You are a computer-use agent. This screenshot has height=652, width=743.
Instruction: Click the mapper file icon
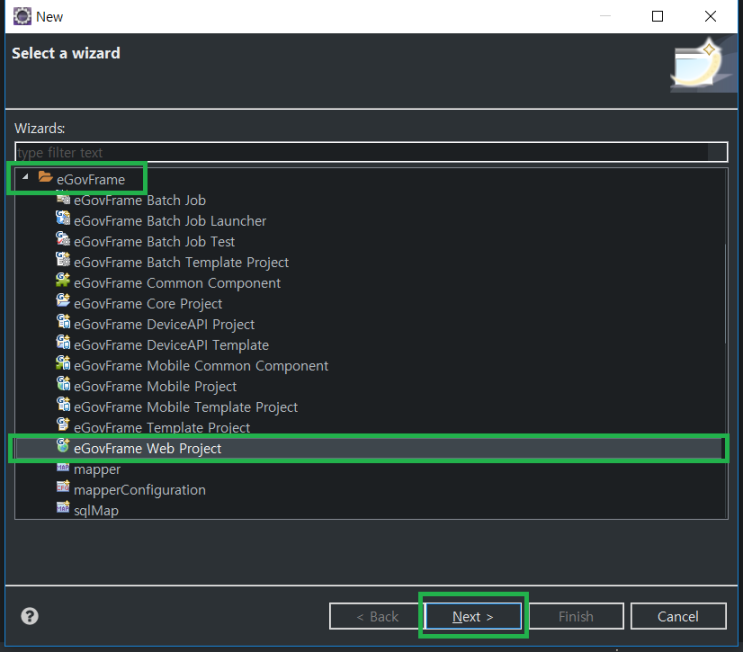[63, 467]
